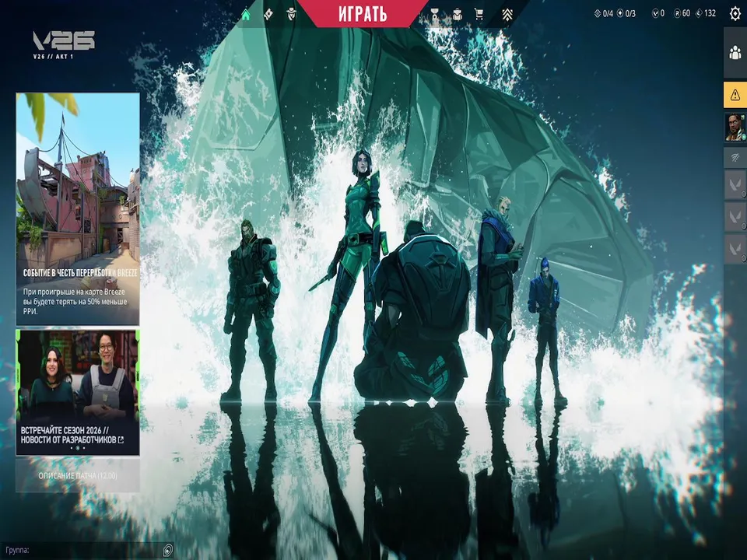Select the active carousel dot on news card
The height and width of the screenshot is (560, 747).
78,448
